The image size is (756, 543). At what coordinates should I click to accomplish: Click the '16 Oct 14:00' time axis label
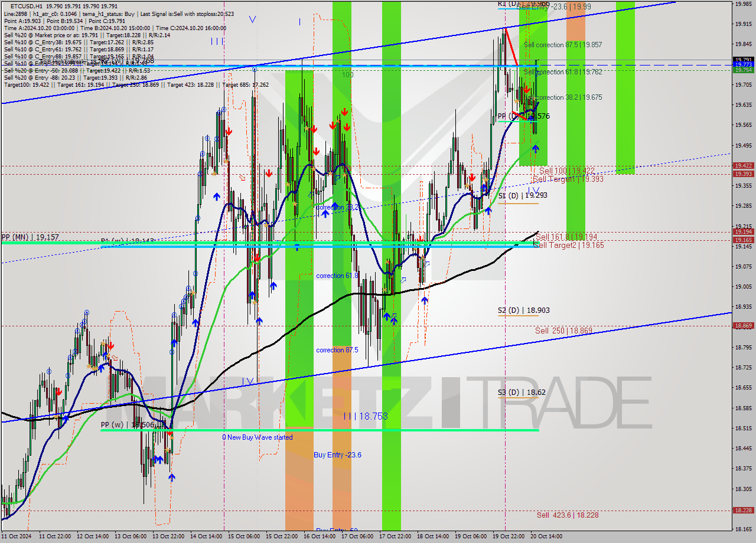click(320, 537)
